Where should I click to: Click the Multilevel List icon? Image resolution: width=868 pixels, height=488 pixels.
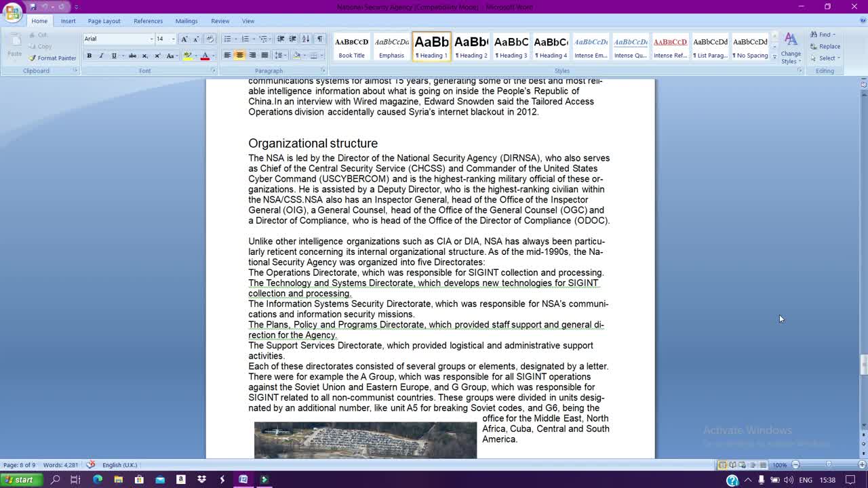pos(264,39)
